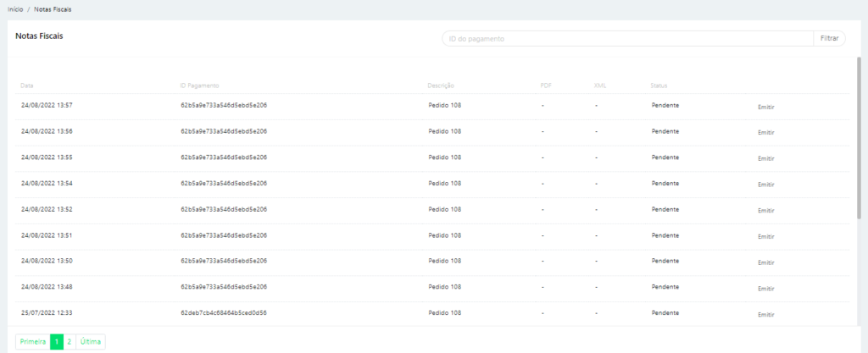This screenshot has width=868, height=353.
Task: Open pagination page 2
Action: (x=70, y=342)
